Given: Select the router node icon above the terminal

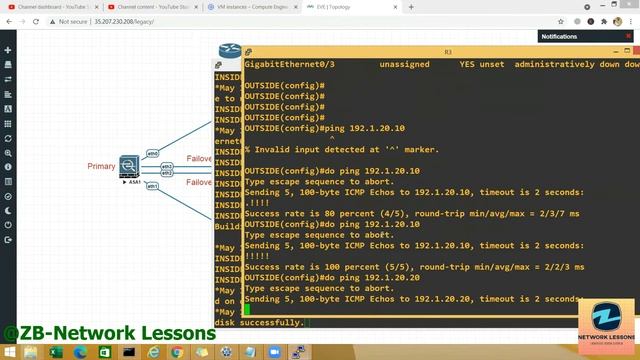Looking at the screenshot, I should 230,51.
